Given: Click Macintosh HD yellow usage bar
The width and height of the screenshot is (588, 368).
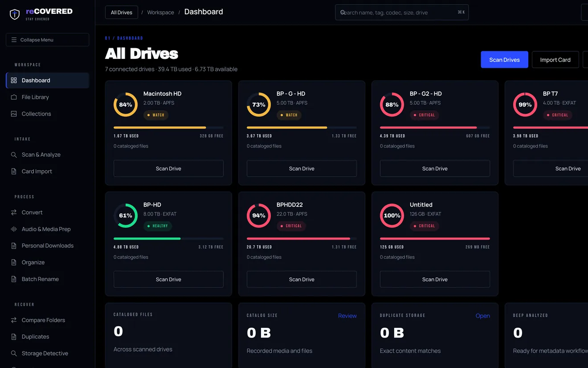Looking at the screenshot, I should (x=168, y=128).
